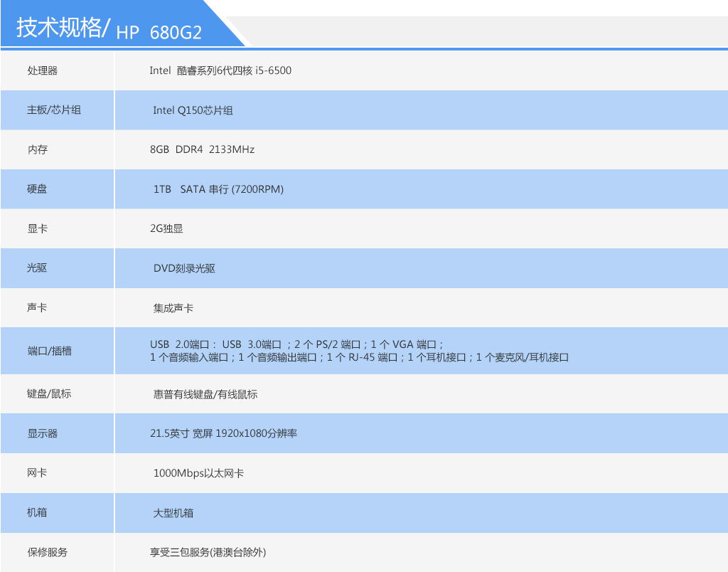Click '惠普有线键盘/有线鼠标' value
The width and height of the screenshot is (728, 572).
(205, 395)
